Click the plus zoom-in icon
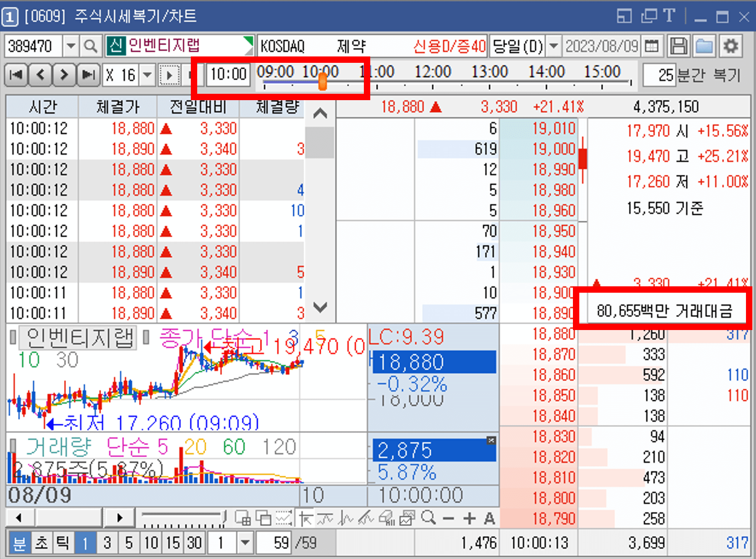 point(469,518)
